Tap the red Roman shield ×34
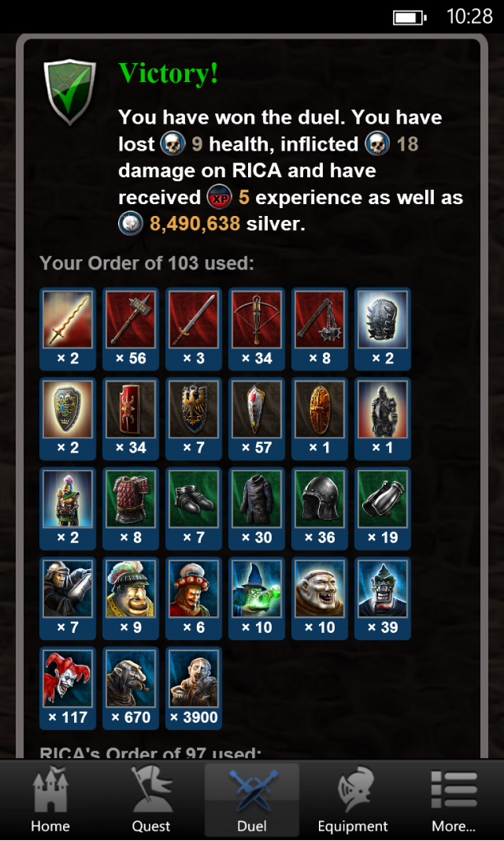Screen dimensions: 504x841 [131, 419]
